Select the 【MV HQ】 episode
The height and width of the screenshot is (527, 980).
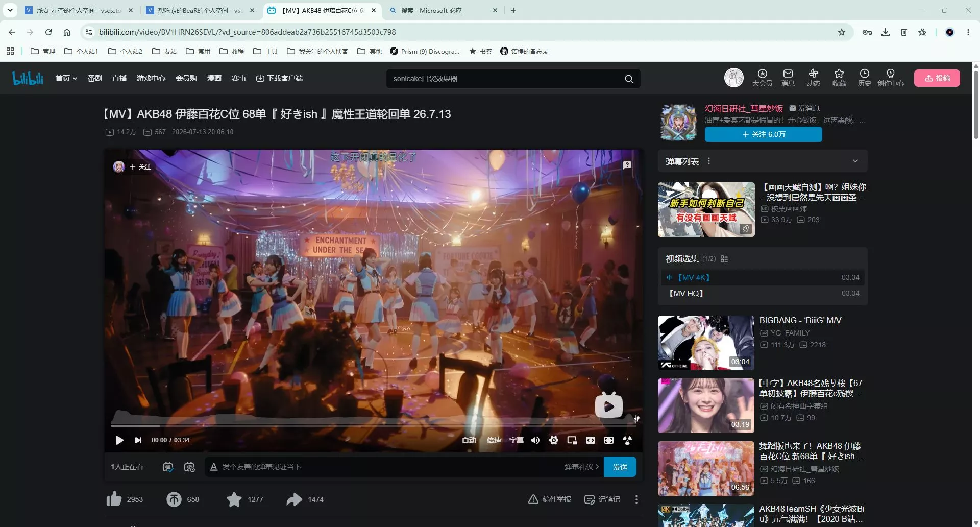pos(763,293)
